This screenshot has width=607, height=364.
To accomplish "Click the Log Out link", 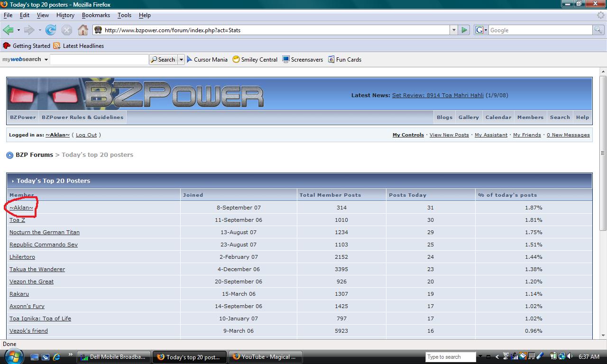I will click(x=86, y=135).
